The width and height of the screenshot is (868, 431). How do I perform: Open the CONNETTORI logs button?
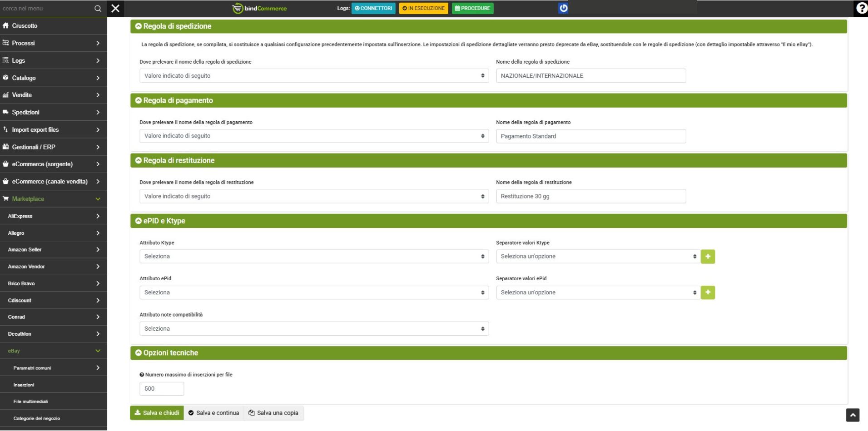(x=373, y=8)
